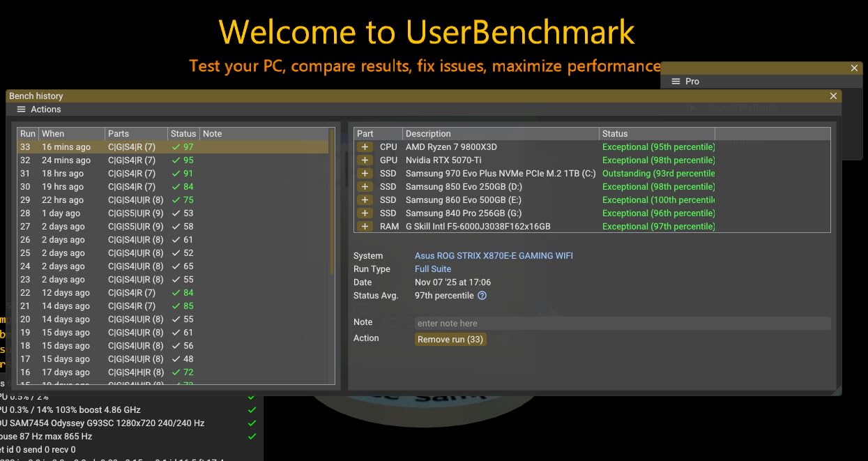Select run 33 in bench history
This screenshot has height=461, width=868.
coord(172,147)
